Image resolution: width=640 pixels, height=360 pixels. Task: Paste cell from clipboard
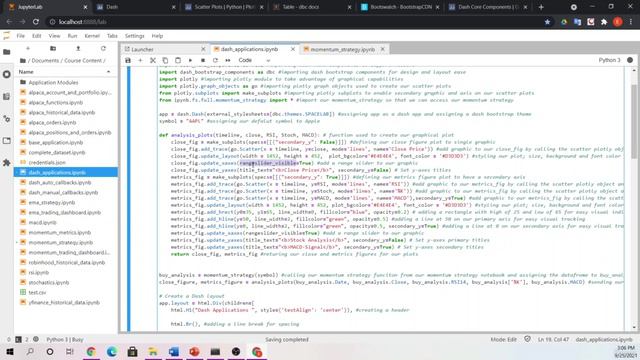click(178, 60)
